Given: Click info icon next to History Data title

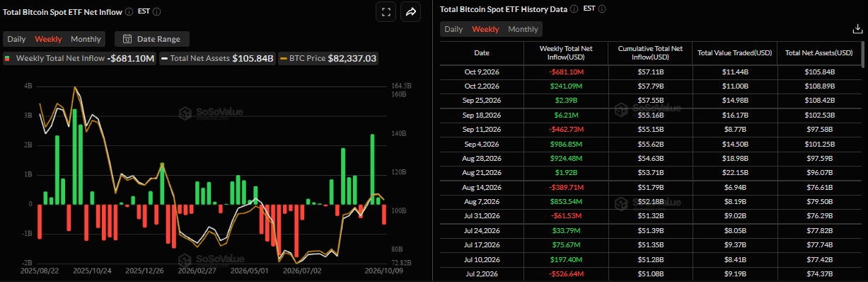Looking at the screenshot, I should [x=573, y=9].
